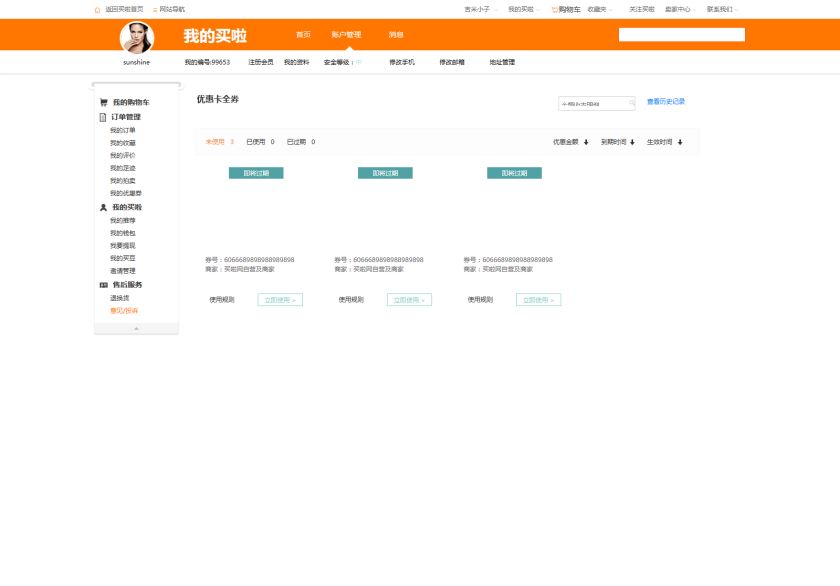840x586 pixels.
Task: Click 立即使用 on the second coupon
Action: click(x=409, y=300)
